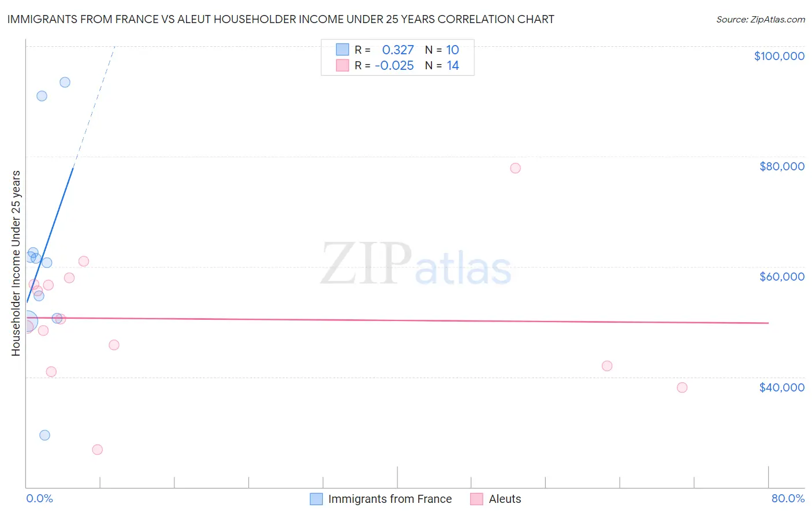Select the blue data point near $91,000
The image size is (812, 515).
[x=42, y=96]
